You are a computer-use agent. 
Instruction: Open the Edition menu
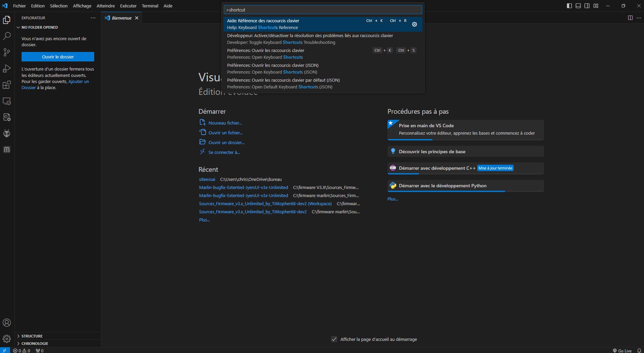pyautogui.click(x=38, y=6)
